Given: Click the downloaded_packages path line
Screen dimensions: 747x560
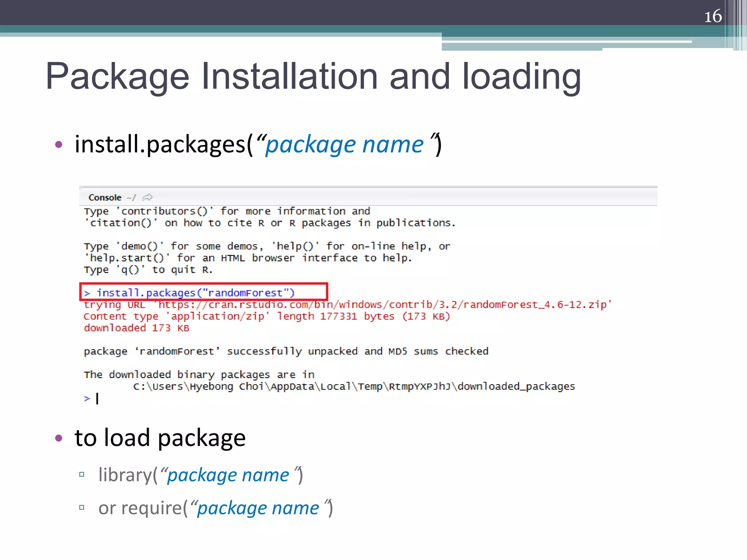Looking at the screenshot, I should tap(354, 386).
